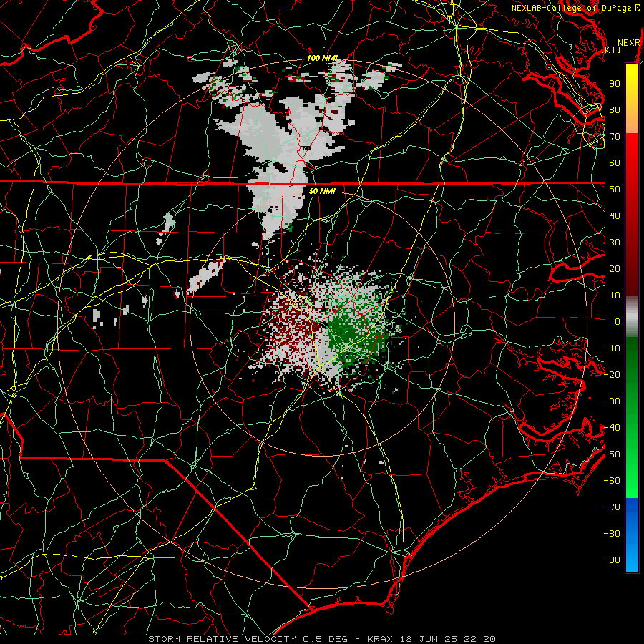Viewport: 644px width, 644px height.
Task: Click the "-40" scale value
Action: pyautogui.click(x=612, y=428)
